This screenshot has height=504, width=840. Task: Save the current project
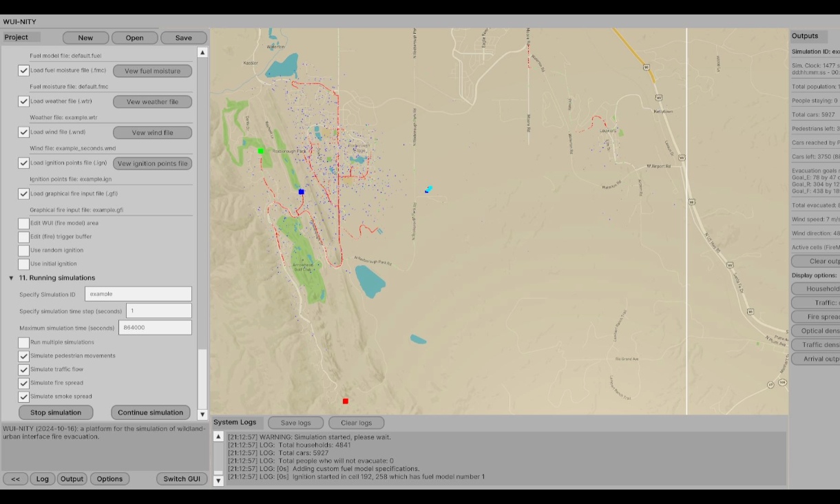[183, 37]
